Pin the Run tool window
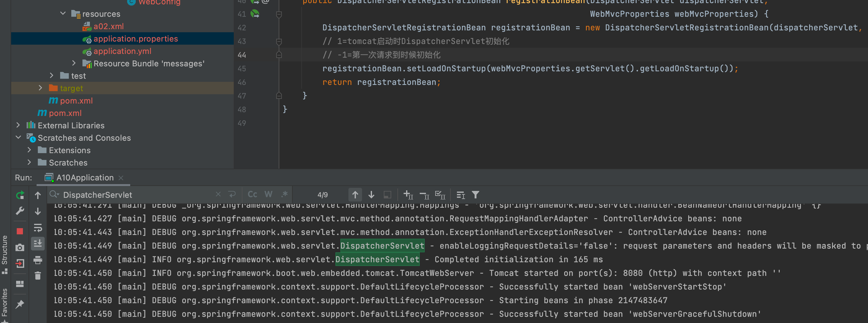 click(x=20, y=304)
